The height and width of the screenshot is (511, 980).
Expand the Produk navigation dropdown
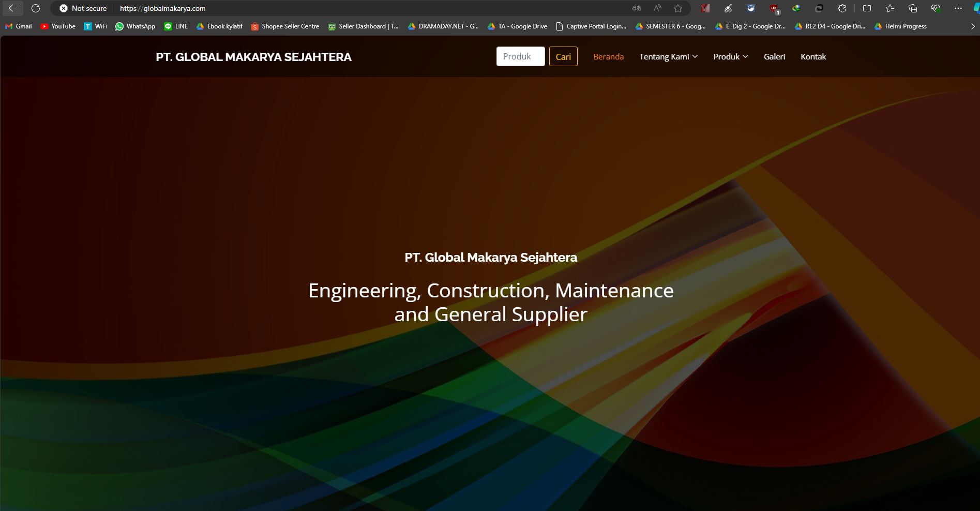pos(731,57)
